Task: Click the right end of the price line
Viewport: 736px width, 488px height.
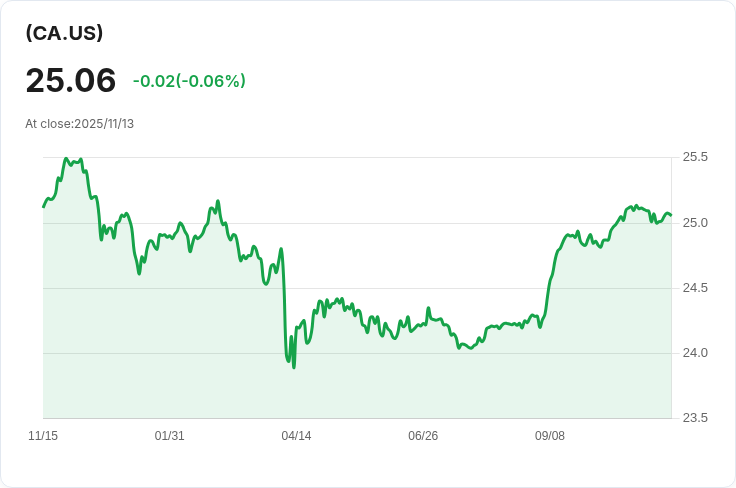Action: [671, 215]
